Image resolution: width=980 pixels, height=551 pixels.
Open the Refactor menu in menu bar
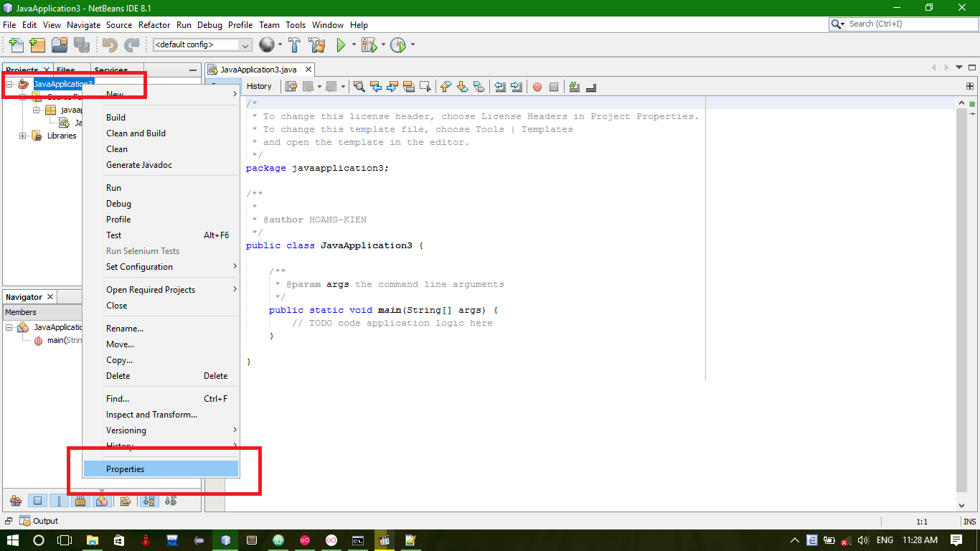tap(154, 24)
